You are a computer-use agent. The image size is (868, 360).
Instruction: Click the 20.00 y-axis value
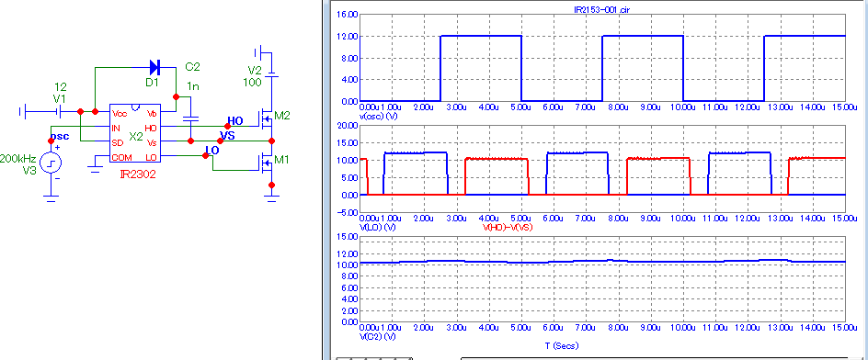347,126
